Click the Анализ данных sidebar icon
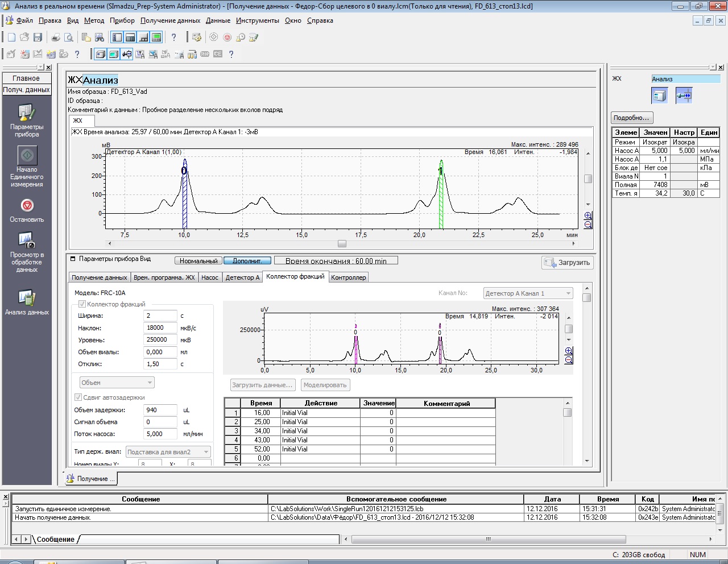This screenshot has height=564, width=728. (27, 298)
